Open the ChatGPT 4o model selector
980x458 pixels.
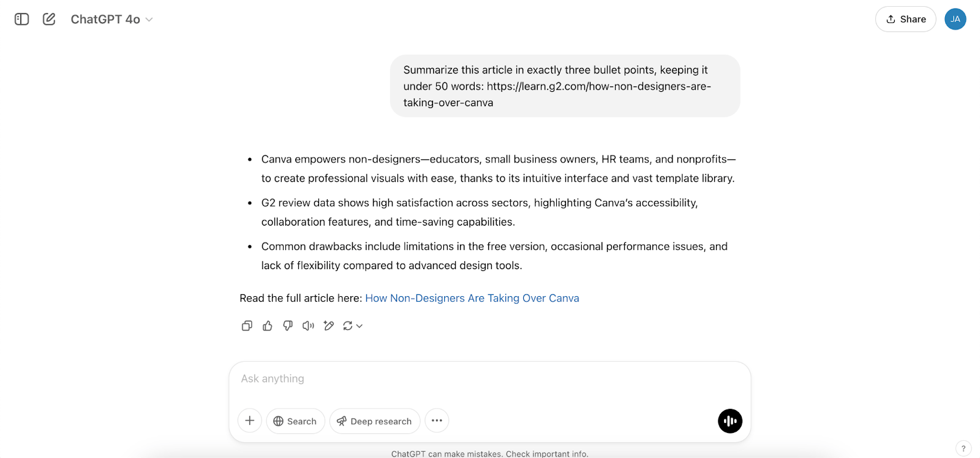(x=111, y=19)
